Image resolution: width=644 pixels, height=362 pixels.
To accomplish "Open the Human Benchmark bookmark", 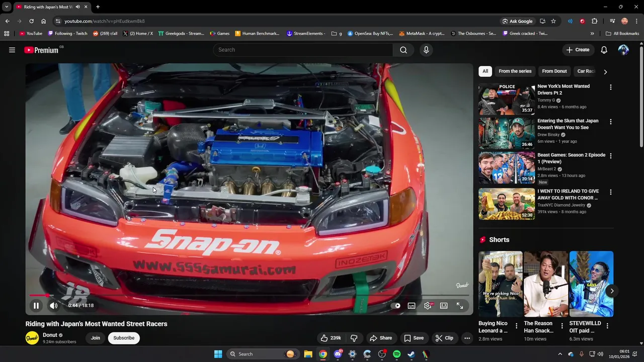I will pyautogui.click(x=257, y=34).
